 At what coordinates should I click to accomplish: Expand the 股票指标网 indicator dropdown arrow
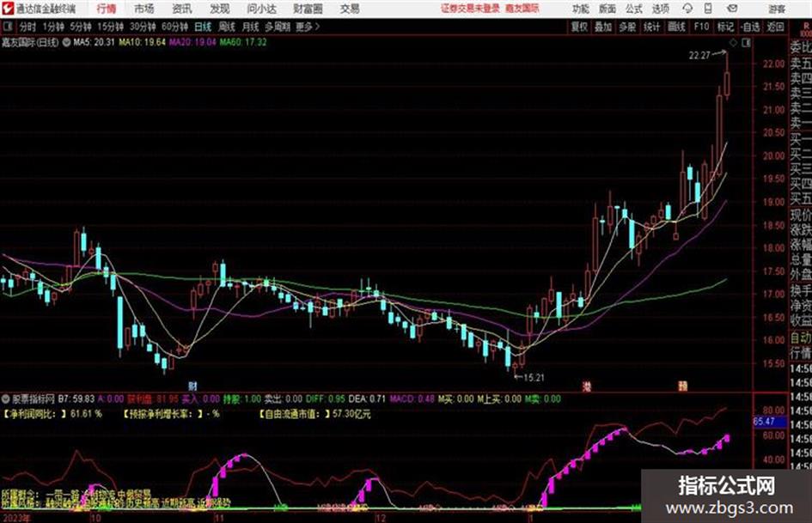tap(6, 398)
